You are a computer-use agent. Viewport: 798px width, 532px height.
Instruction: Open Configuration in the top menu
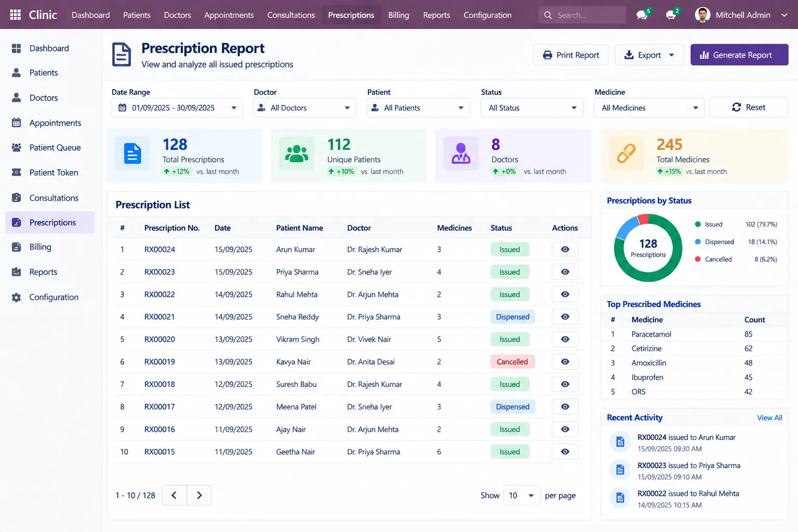[x=487, y=15]
